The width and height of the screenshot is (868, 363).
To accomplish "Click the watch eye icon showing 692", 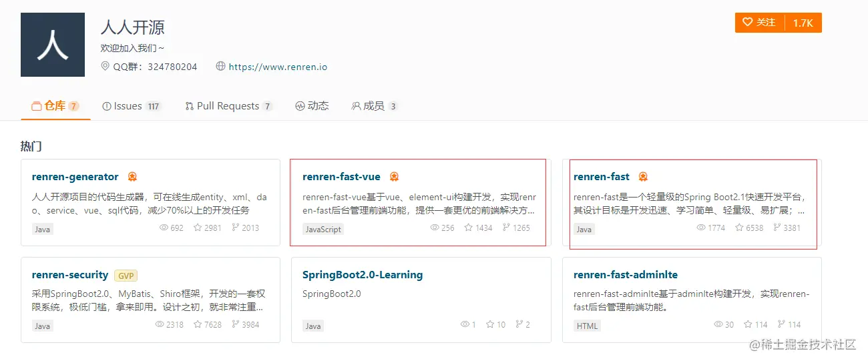I will [164, 228].
